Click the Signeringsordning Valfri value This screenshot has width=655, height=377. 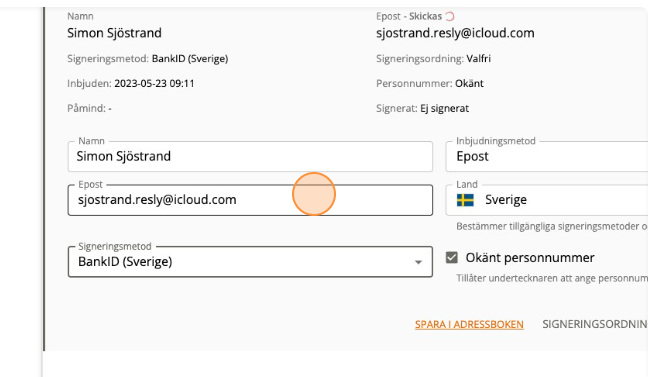pos(479,59)
